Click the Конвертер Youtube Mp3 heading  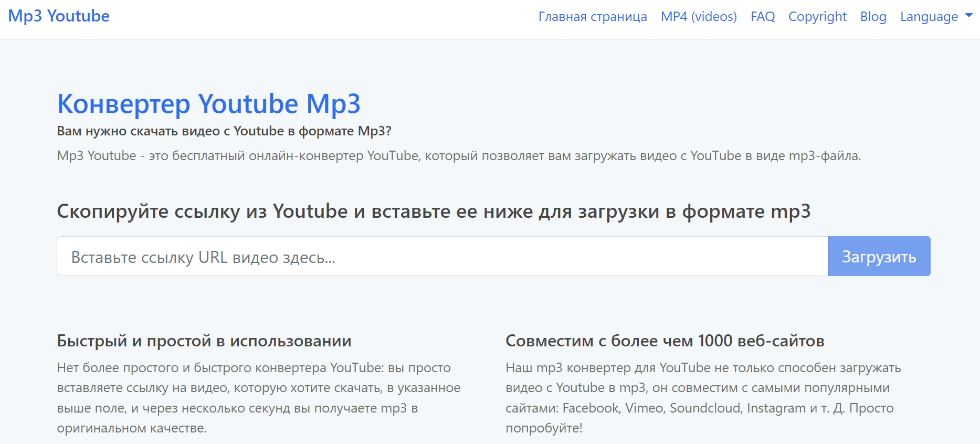click(x=209, y=103)
